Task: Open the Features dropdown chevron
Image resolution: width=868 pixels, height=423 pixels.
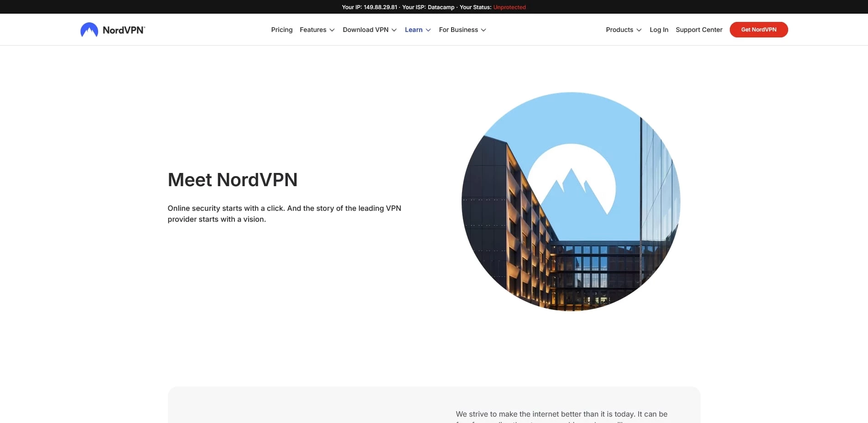Action: (x=333, y=30)
